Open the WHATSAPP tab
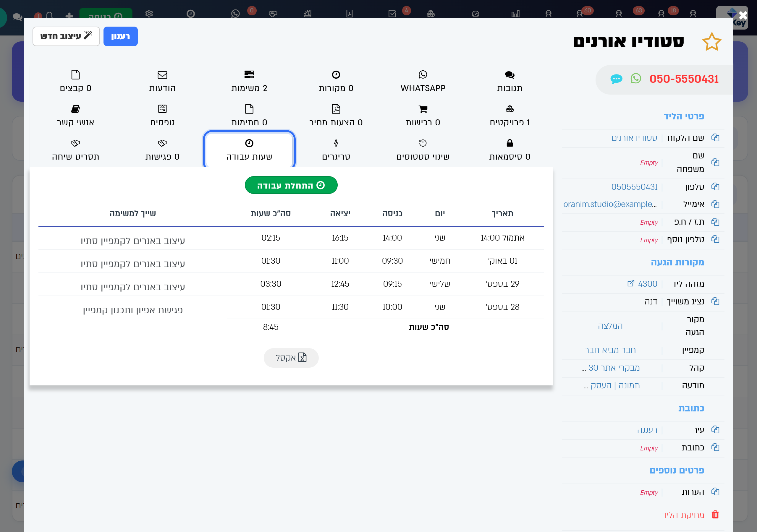757x532 pixels. point(423,81)
